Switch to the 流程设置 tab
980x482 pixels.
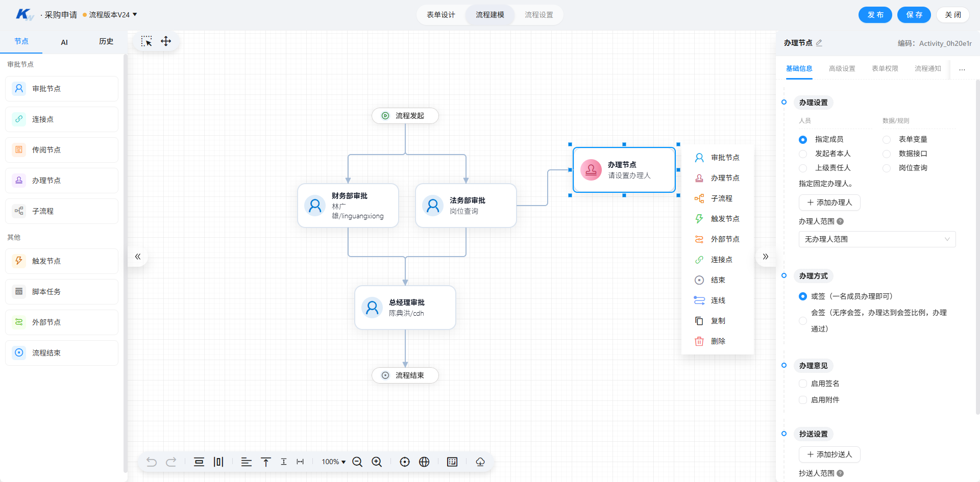(539, 15)
